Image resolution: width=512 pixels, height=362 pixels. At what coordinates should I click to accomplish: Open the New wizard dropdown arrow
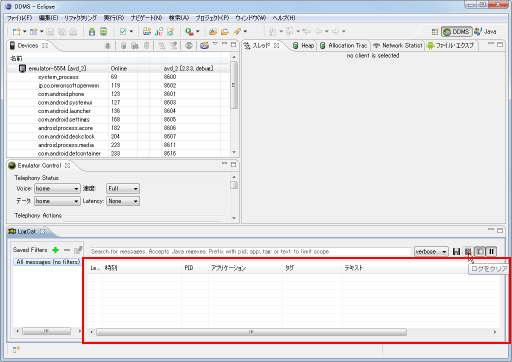[x=25, y=32]
